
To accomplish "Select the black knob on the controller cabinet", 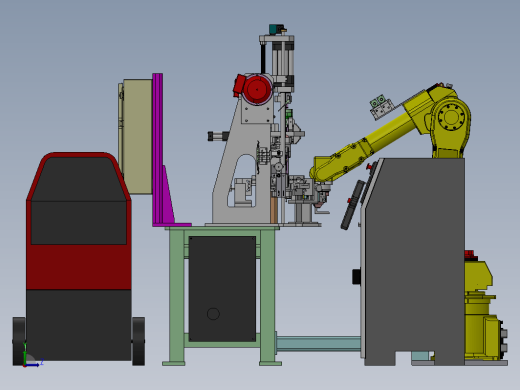I will [357, 277].
